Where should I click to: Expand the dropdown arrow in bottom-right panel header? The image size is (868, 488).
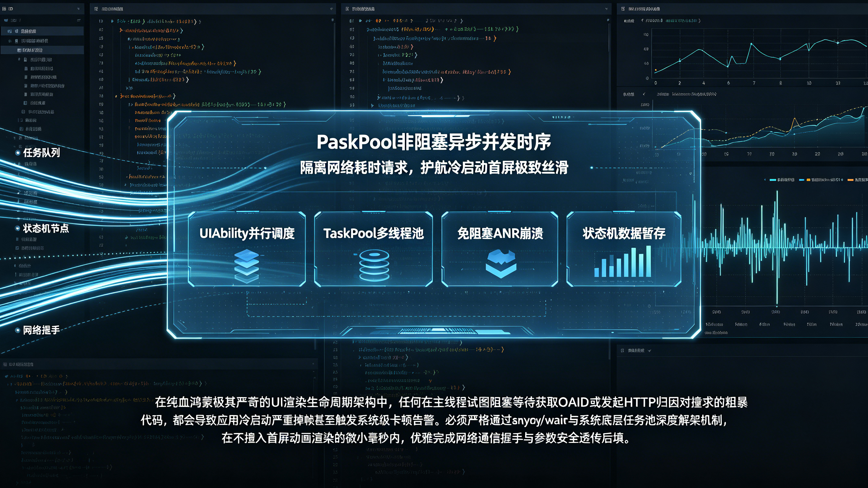(x=649, y=351)
